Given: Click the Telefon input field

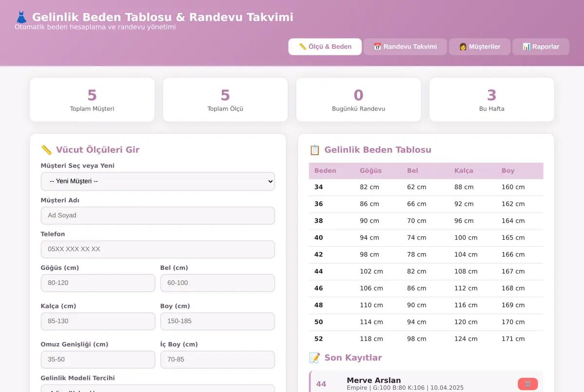Looking at the screenshot, I should [x=158, y=249].
